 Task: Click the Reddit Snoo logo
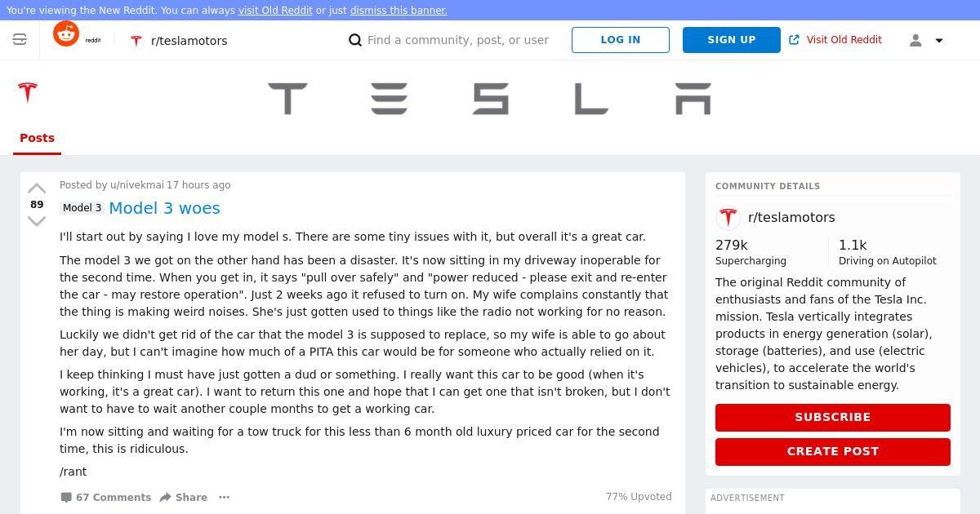tap(66, 34)
